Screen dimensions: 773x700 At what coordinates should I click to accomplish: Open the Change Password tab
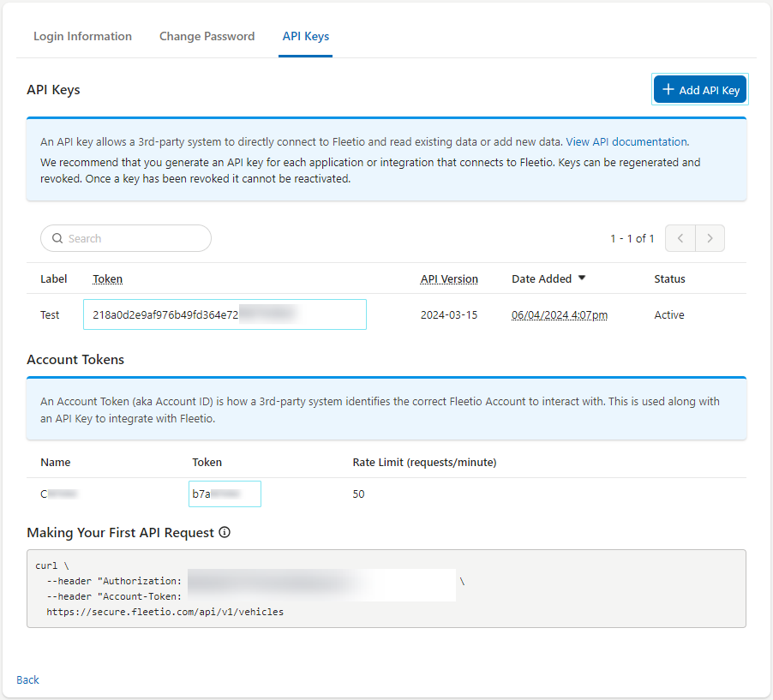click(x=207, y=37)
